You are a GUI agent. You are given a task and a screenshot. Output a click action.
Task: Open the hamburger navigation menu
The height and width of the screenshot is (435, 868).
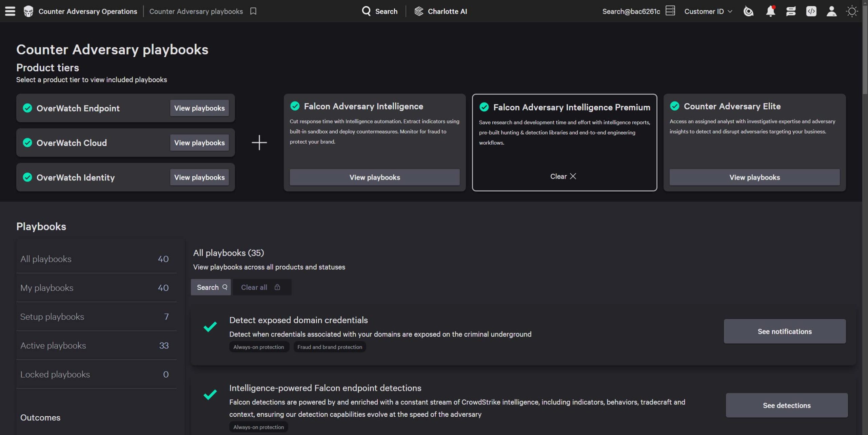tap(10, 11)
